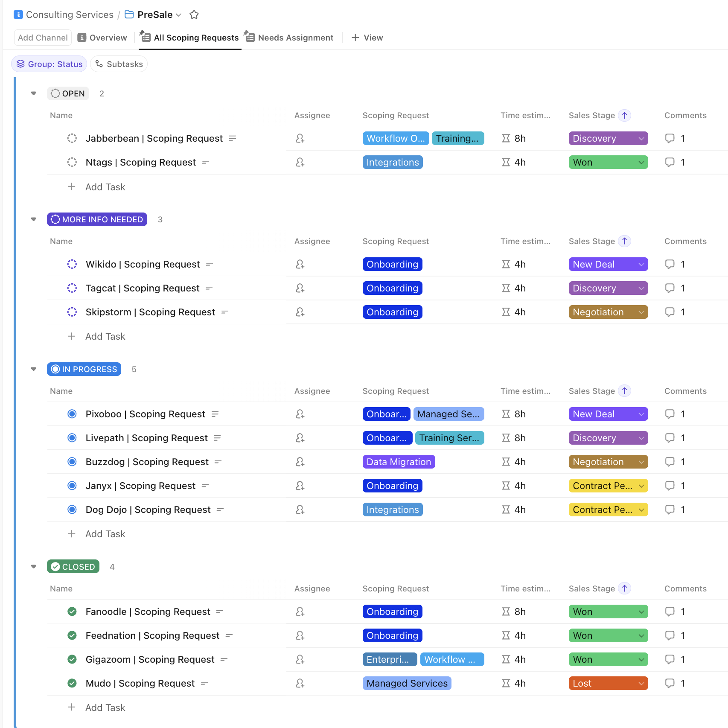This screenshot has height=728, width=728.
Task: Click assignee icon for Wikido row
Action: click(x=300, y=264)
